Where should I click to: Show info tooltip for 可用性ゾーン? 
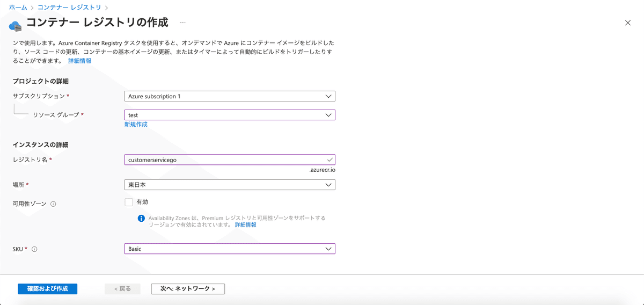(53, 204)
